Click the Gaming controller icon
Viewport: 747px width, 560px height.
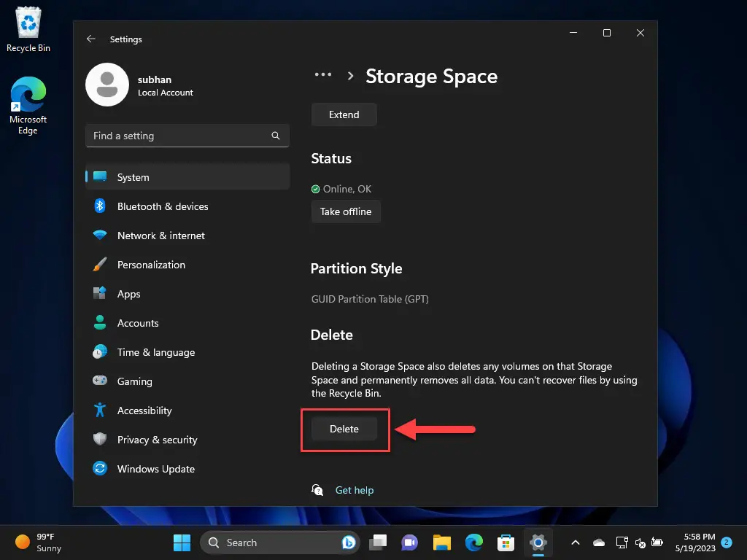[99, 381]
